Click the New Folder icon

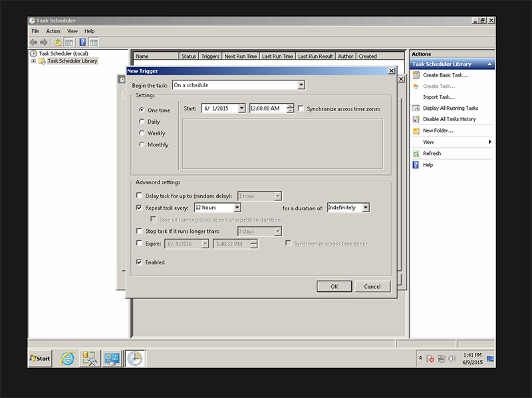416,130
